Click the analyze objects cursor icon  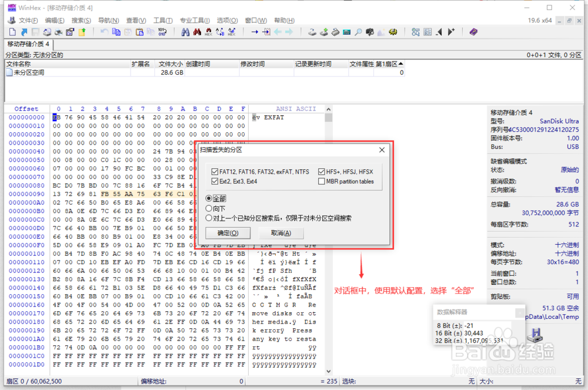click(x=416, y=32)
